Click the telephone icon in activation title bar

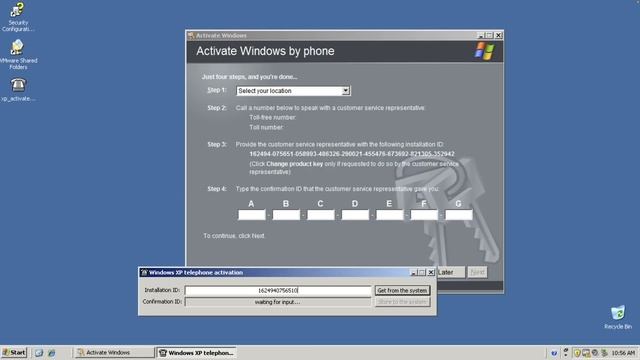point(144,272)
